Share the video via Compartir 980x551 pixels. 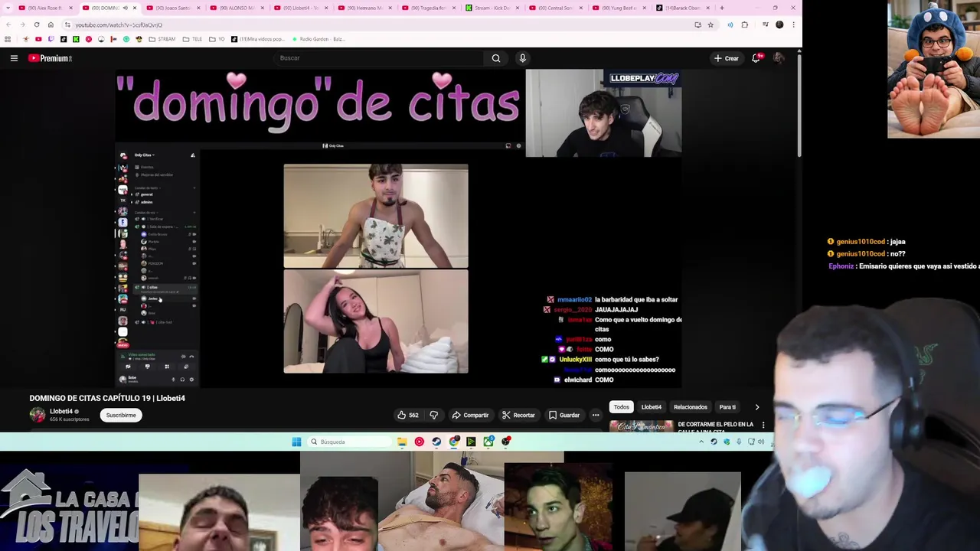tap(470, 416)
